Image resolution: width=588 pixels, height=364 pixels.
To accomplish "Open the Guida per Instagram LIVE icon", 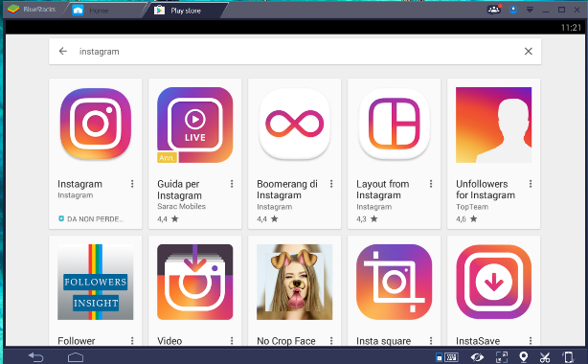I will (195, 125).
